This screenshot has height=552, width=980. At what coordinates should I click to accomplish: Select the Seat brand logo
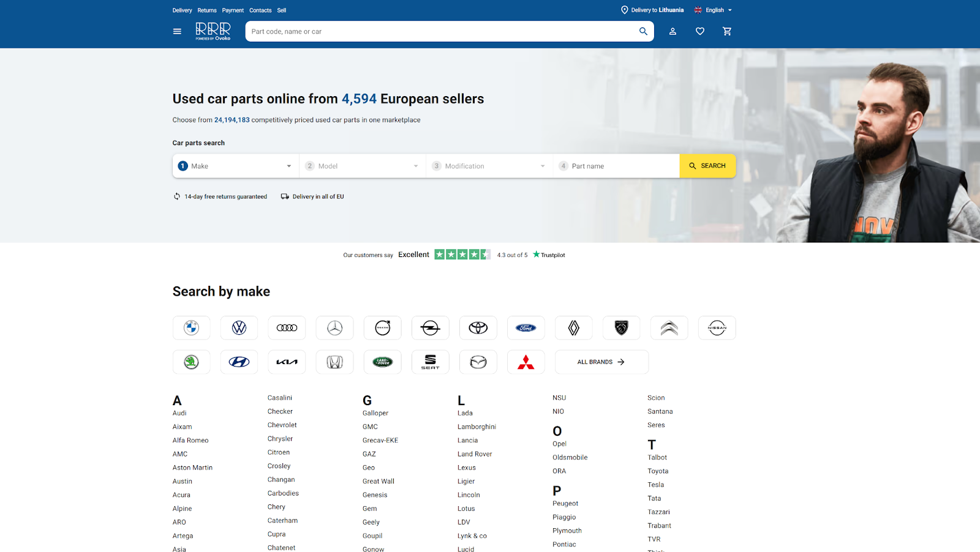431,362
